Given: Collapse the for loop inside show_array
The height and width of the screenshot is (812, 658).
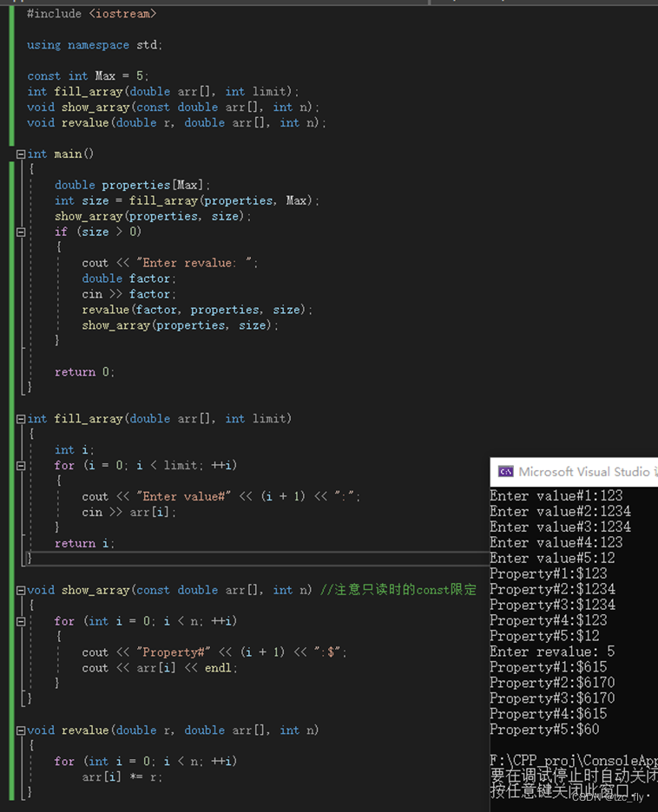Looking at the screenshot, I should [x=21, y=621].
